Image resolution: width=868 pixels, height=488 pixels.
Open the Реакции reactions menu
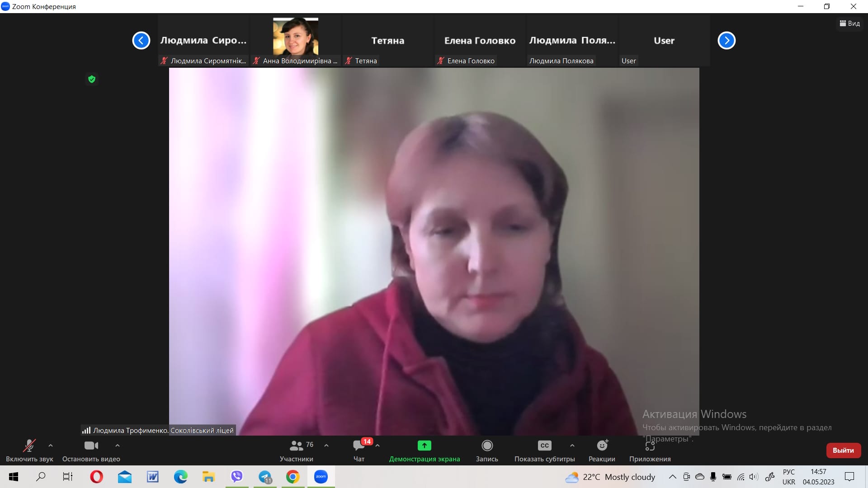[x=602, y=451]
